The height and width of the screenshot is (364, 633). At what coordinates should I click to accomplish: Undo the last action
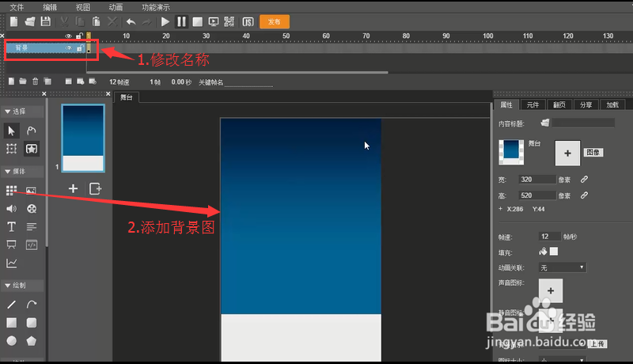coord(131,22)
